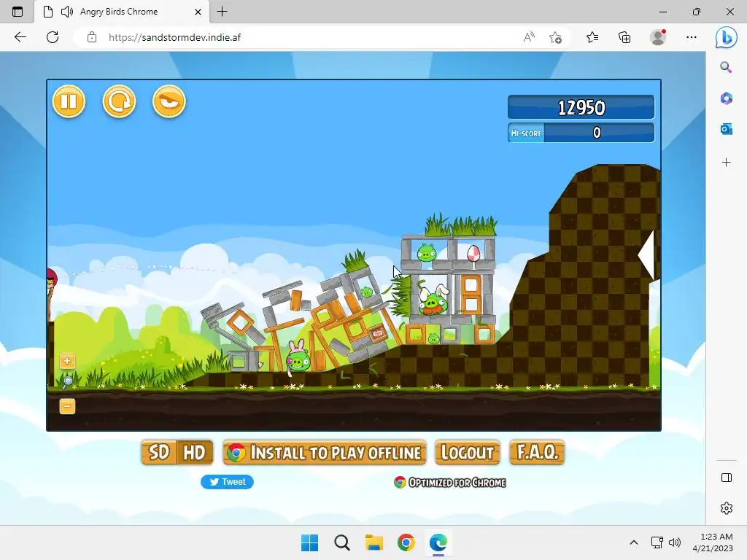This screenshot has width=747, height=560.
Task: Zoom out with the minus game button
Action: click(x=67, y=406)
